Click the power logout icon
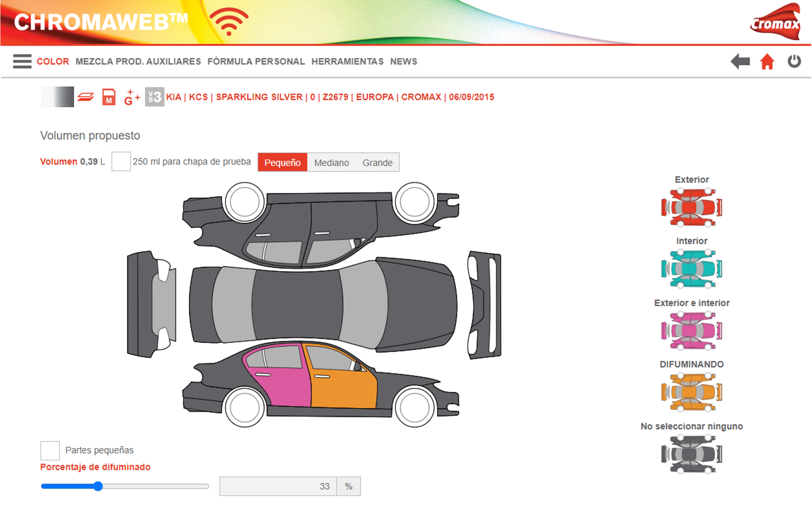The height and width of the screenshot is (510, 812). (x=794, y=61)
